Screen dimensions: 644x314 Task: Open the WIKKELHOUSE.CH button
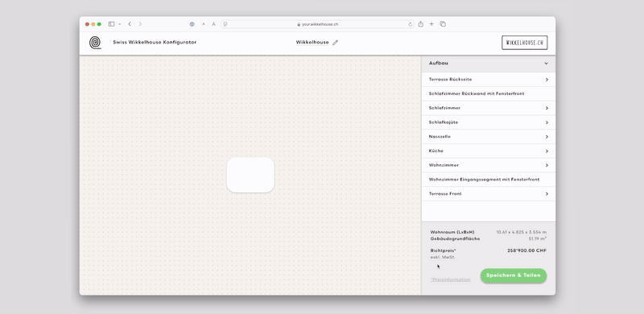525,43
